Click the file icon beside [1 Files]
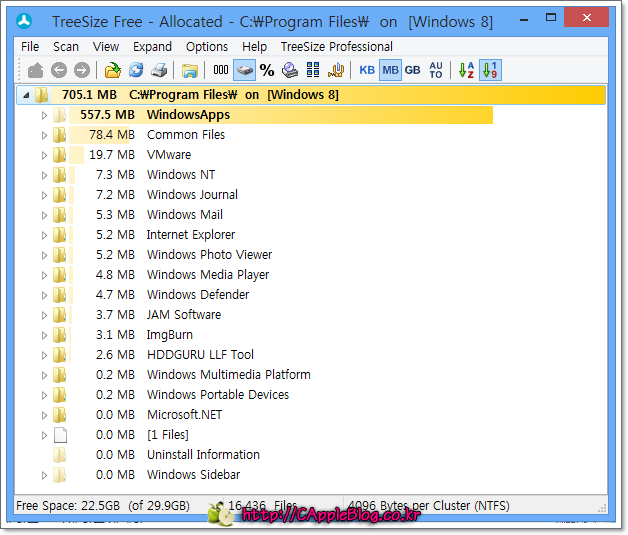 (60, 435)
